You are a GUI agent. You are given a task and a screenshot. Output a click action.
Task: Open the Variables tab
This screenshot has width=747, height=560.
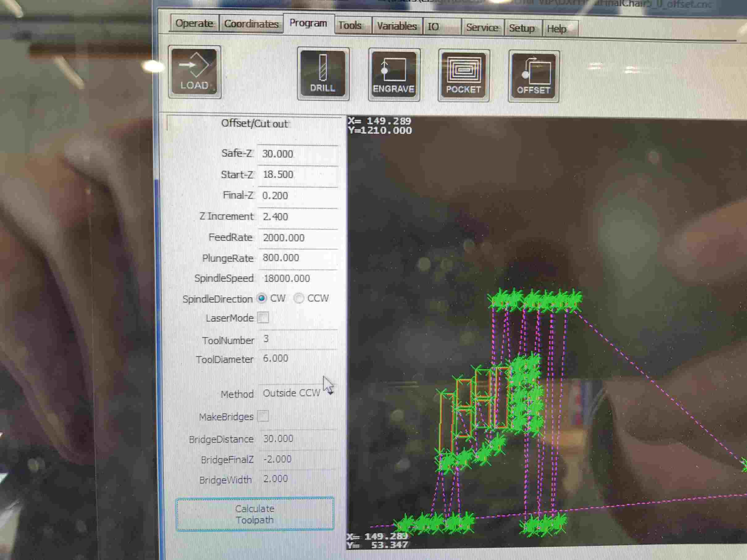397,26
